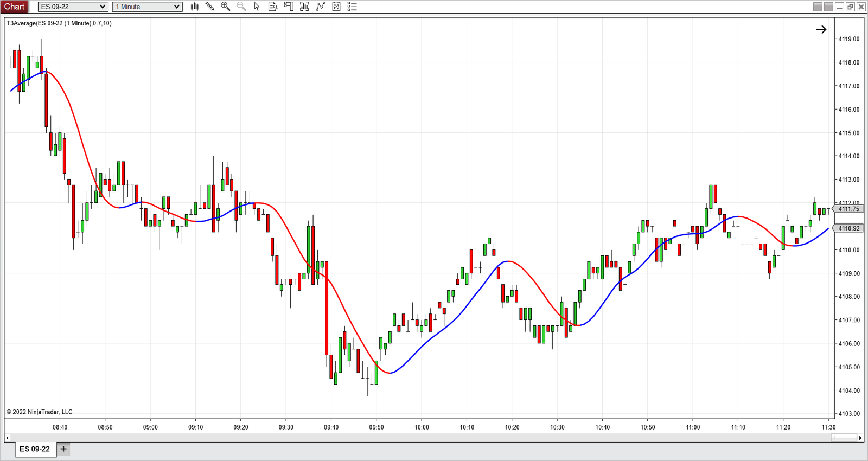Image resolution: width=868 pixels, height=461 pixels.
Task: Click the T3Average indicator label
Action: click(x=59, y=23)
